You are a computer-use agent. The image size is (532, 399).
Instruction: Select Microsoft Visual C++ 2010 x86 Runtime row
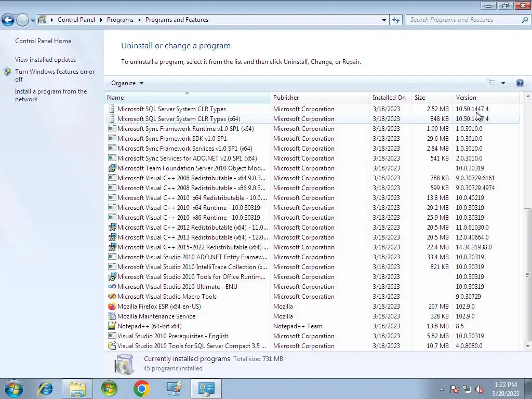pyautogui.click(x=312, y=218)
